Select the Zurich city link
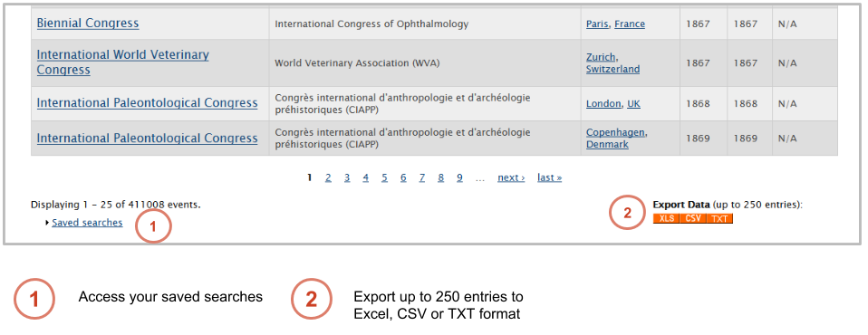The height and width of the screenshot is (335, 868). [601, 57]
